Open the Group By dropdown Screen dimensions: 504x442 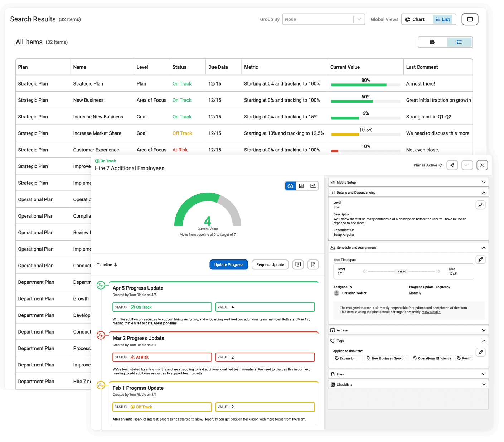[x=323, y=19]
